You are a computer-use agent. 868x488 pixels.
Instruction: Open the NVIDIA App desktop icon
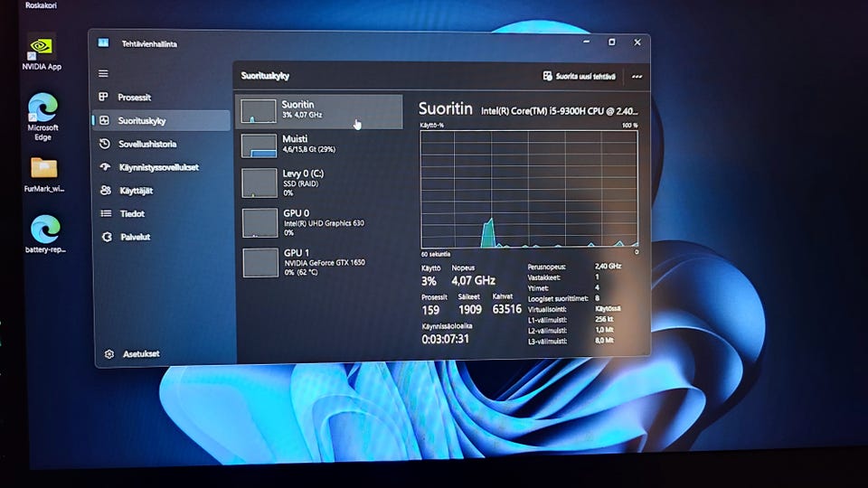pos(42,53)
